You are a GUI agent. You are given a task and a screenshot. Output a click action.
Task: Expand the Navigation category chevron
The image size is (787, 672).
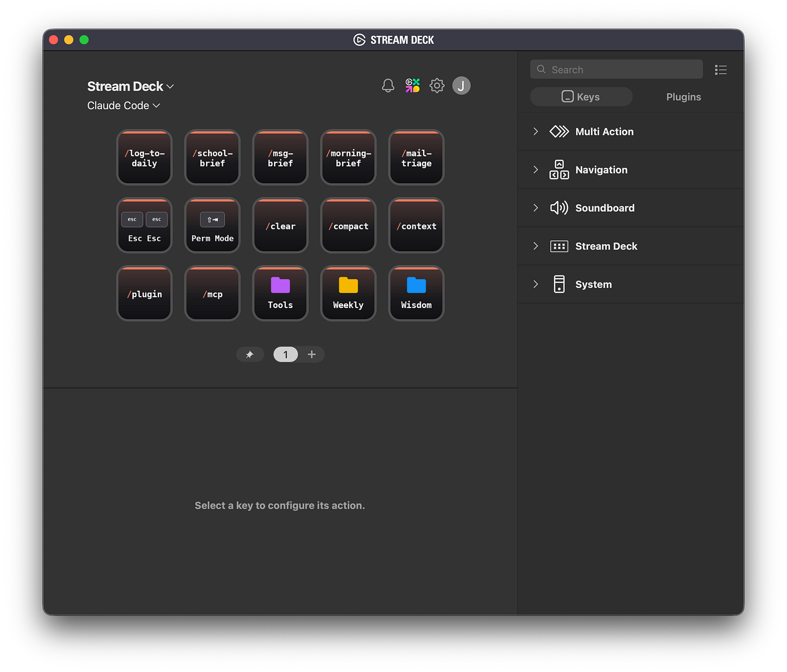pyautogui.click(x=536, y=170)
